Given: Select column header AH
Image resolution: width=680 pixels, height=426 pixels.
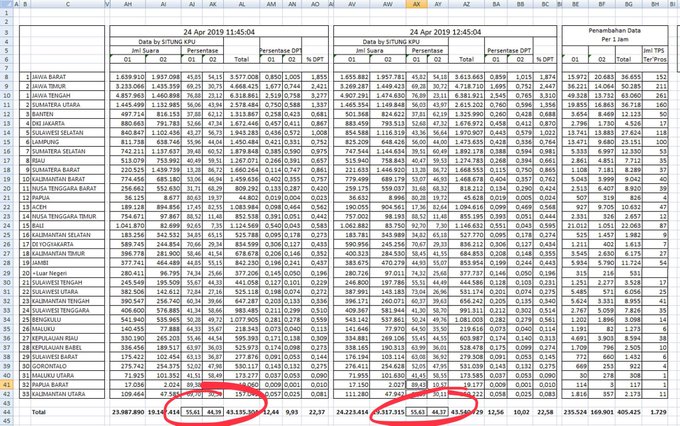Looking at the screenshot, I should [x=128, y=4].
